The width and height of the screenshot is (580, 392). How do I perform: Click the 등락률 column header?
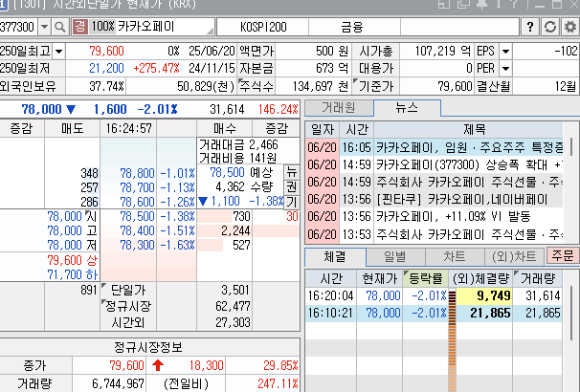(425, 278)
